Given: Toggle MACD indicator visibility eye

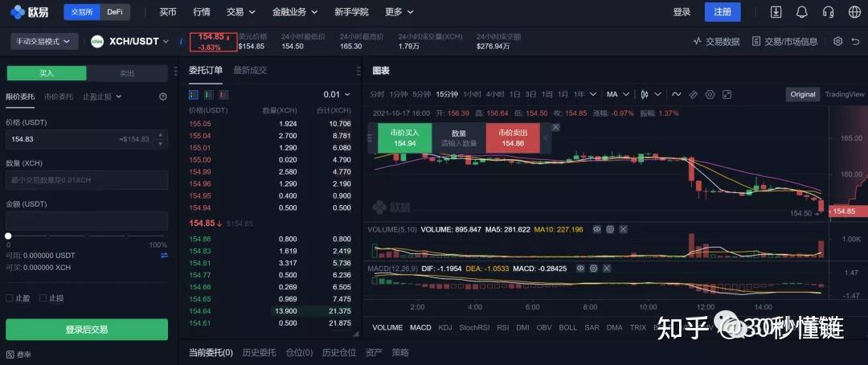Looking at the screenshot, I should pyautogui.click(x=580, y=268).
